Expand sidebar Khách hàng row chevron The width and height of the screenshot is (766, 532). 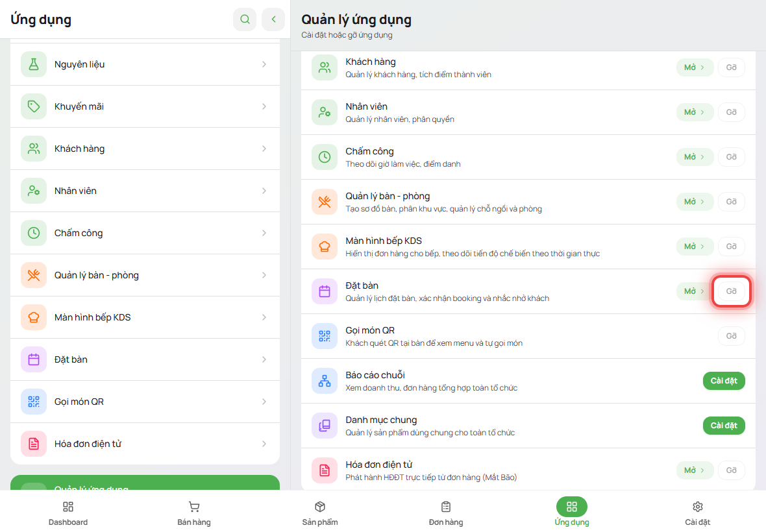264,149
